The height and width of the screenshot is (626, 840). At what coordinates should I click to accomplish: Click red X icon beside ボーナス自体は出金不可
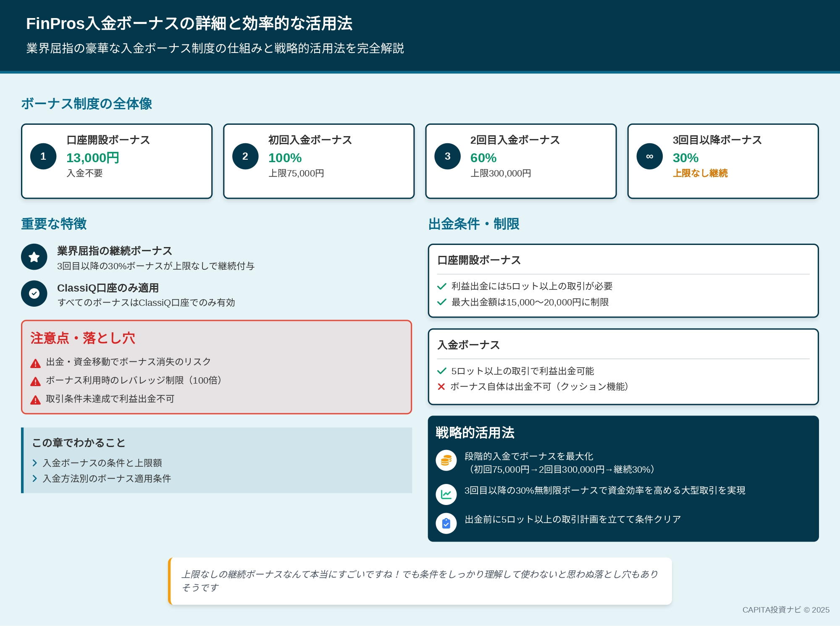(441, 387)
